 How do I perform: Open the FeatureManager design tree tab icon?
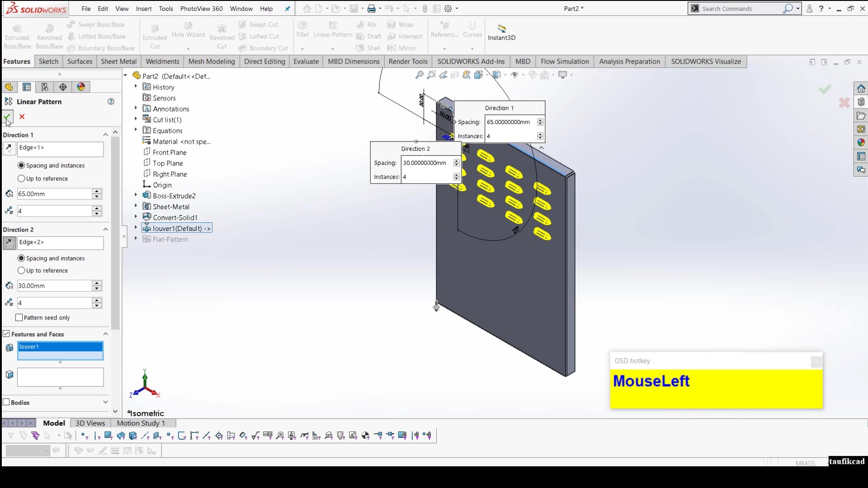pyautogui.click(x=9, y=87)
